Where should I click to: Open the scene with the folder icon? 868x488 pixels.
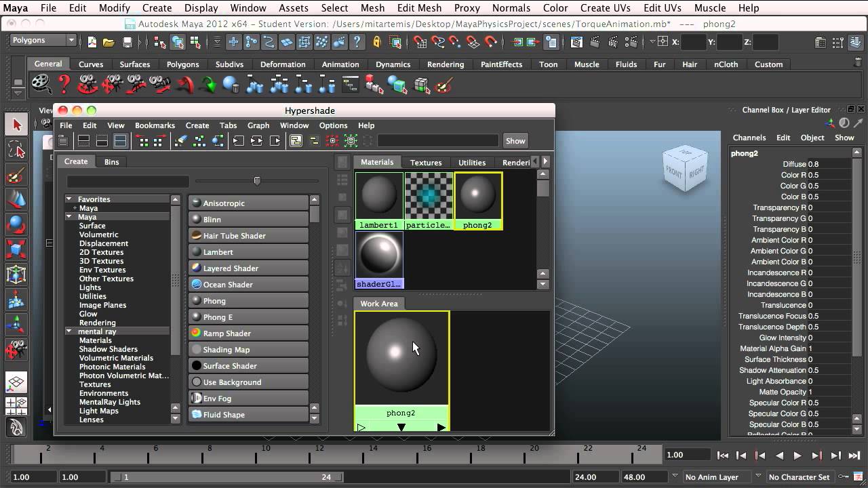click(108, 42)
